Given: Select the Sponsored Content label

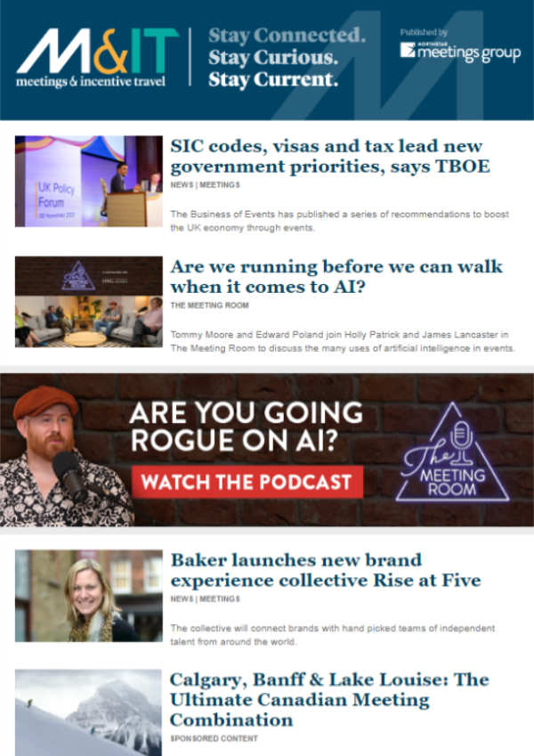Looking at the screenshot, I should pyautogui.click(x=214, y=739).
